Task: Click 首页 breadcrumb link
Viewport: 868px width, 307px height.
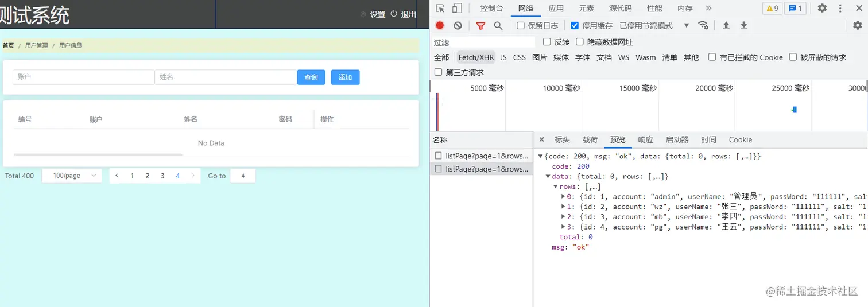Action: click(x=8, y=45)
